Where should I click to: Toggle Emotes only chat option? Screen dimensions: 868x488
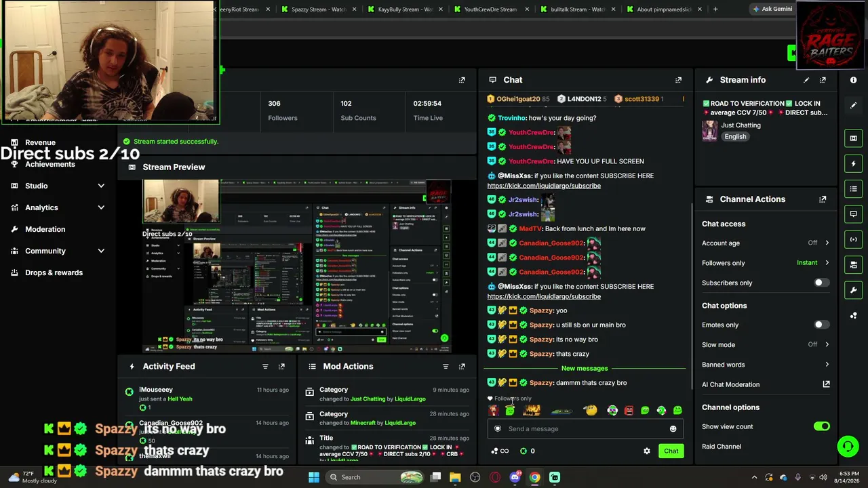point(821,325)
